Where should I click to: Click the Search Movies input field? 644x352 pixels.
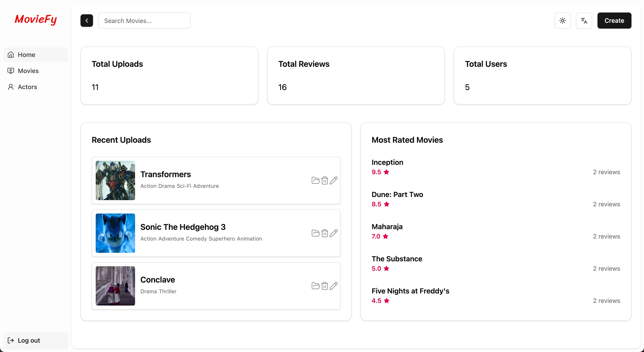(144, 21)
